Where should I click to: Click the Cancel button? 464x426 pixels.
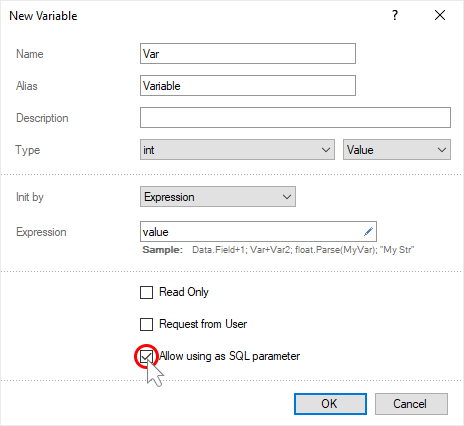click(411, 404)
